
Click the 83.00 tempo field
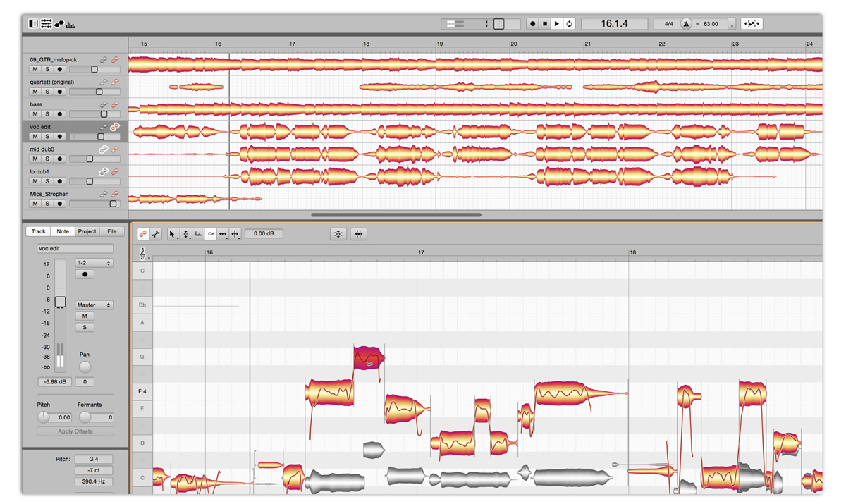point(710,23)
